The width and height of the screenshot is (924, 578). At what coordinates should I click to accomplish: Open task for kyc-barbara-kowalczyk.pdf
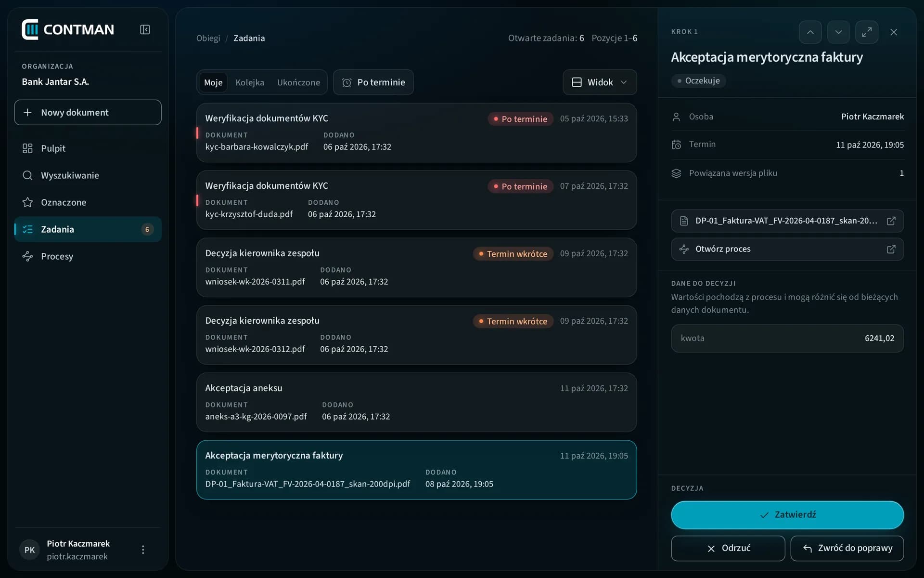[x=416, y=132]
